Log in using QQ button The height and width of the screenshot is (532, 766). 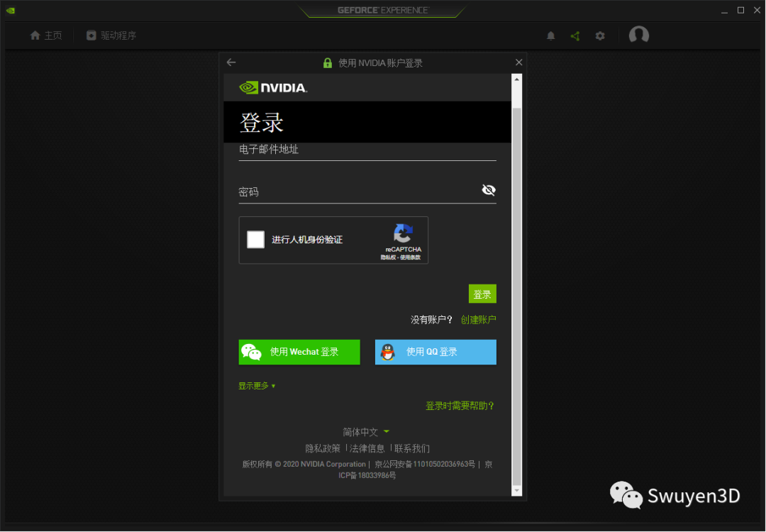[435, 352]
